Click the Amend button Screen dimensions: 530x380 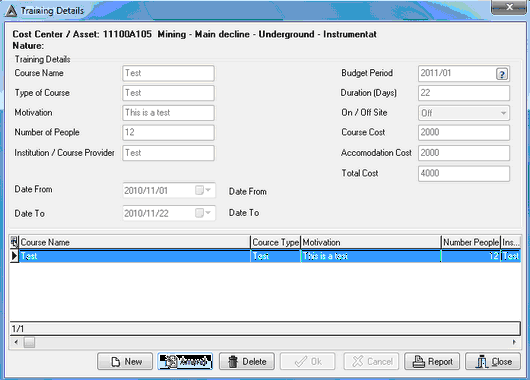coord(185,361)
